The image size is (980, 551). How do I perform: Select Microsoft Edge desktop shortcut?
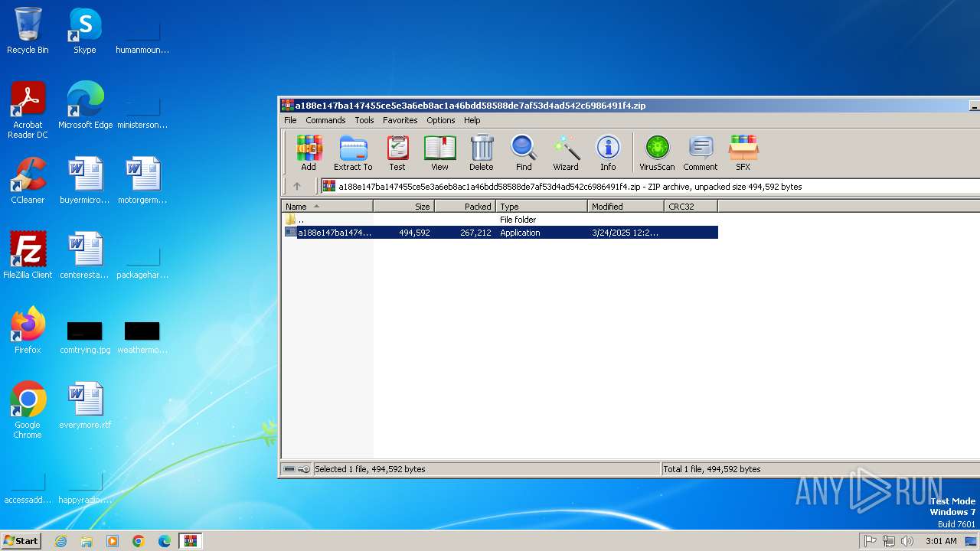pyautogui.click(x=85, y=106)
